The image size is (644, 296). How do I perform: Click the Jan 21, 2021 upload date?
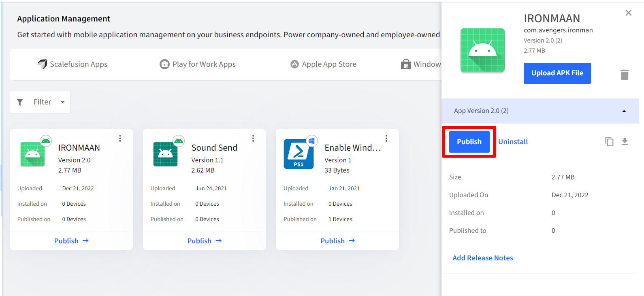(344, 188)
